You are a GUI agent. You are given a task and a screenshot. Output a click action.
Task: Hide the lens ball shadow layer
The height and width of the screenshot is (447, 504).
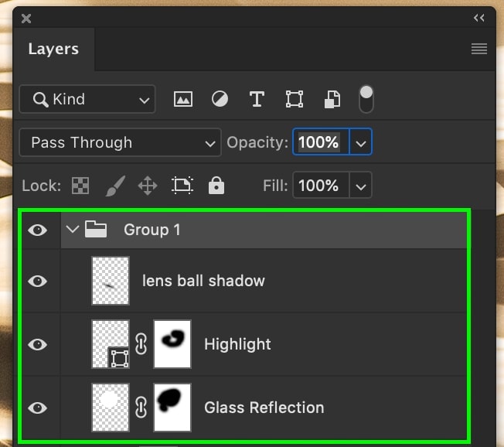[x=38, y=281]
